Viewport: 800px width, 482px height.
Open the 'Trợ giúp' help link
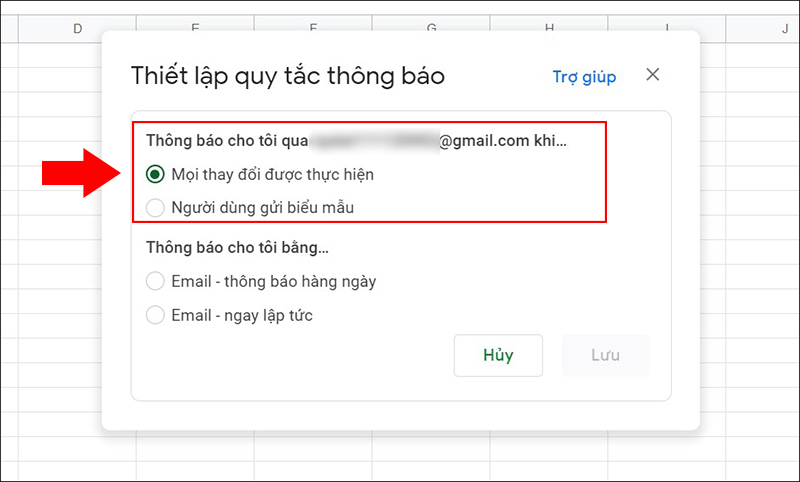[584, 77]
